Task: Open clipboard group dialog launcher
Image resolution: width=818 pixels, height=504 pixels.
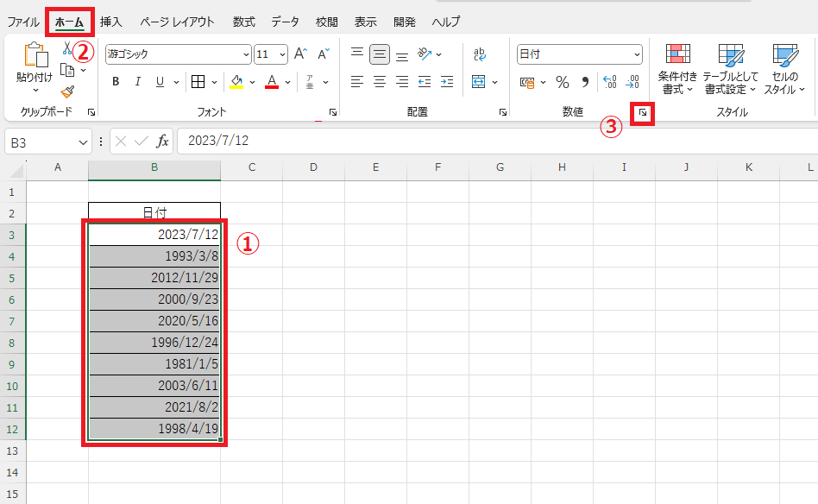Action: [91, 112]
